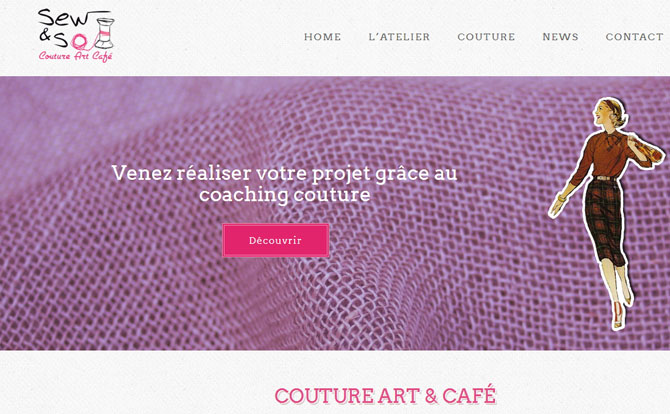Click the handbag on the woman's shoulder
Screen dimensions: 670x414
pyautogui.click(x=645, y=149)
